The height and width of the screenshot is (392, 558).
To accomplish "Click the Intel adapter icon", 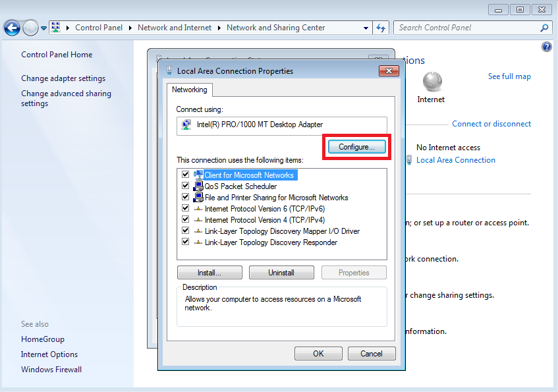I will tap(186, 125).
